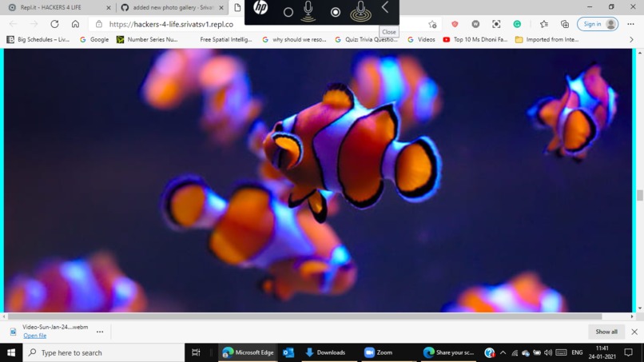Open the browser home page
This screenshot has width=644, height=362.
point(75,24)
